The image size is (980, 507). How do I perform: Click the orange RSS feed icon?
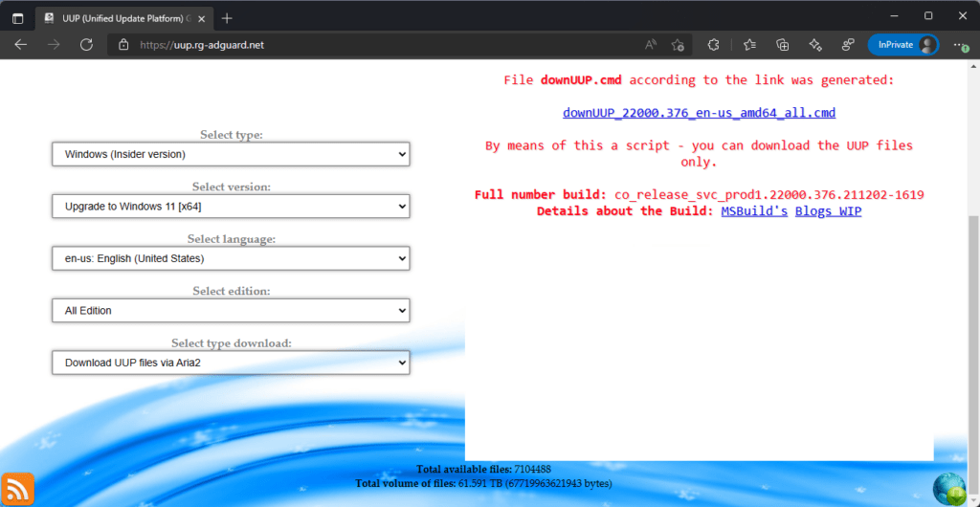[x=17, y=490]
